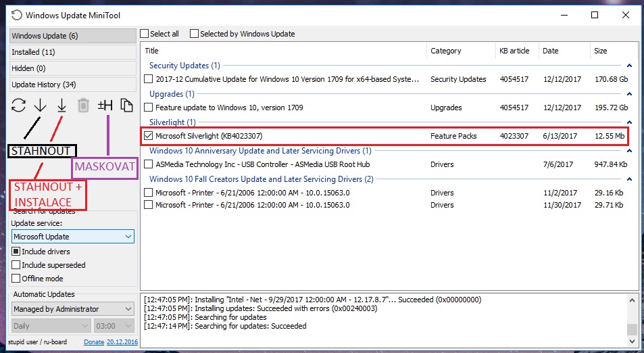644x353 pixels.
Task: Click log line Searching for updates: Succeeded
Action: click(225, 326)
